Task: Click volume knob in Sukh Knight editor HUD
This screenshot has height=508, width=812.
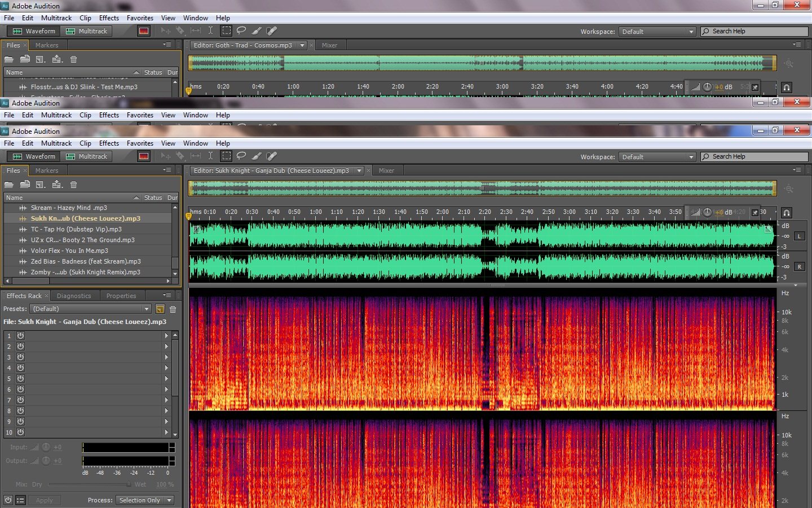Action: [x=707, y=213]
